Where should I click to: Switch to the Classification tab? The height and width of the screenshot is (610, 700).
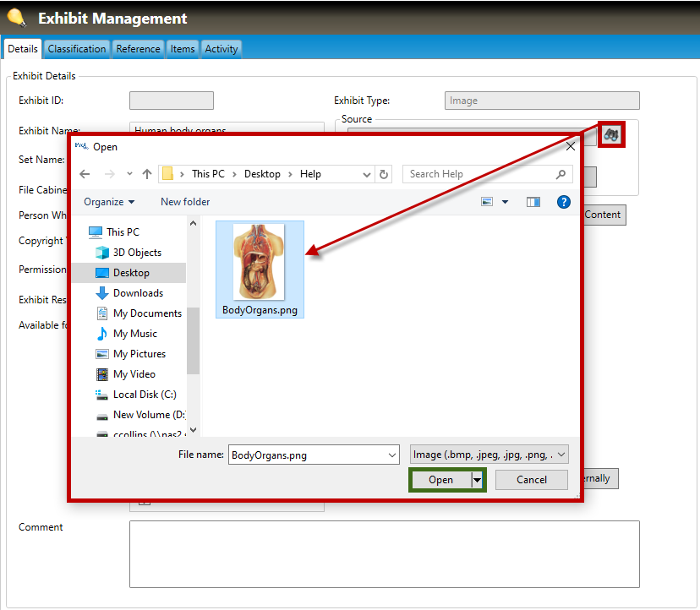point(77,49)
